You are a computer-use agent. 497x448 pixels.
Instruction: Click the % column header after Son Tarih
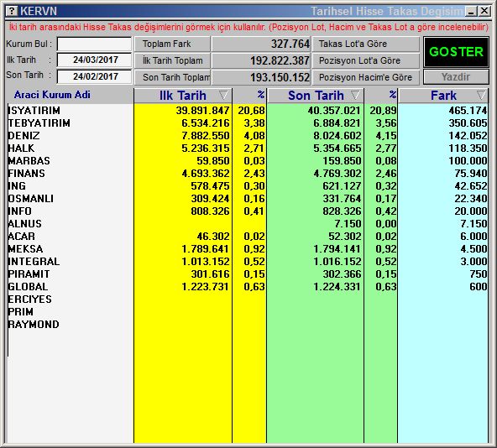pyautogui.click(x=392, y=95)
